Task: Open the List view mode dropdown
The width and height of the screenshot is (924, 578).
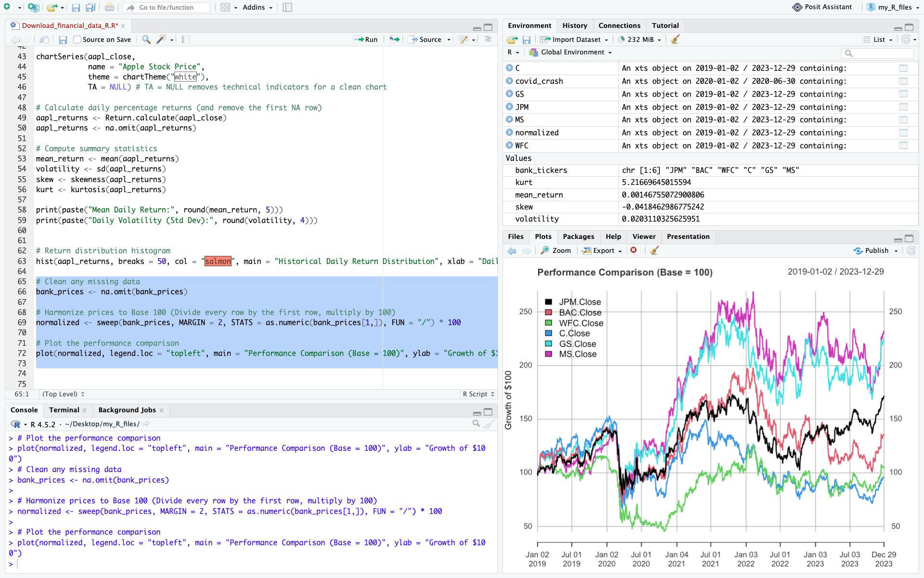Action: tap(878, 39)
